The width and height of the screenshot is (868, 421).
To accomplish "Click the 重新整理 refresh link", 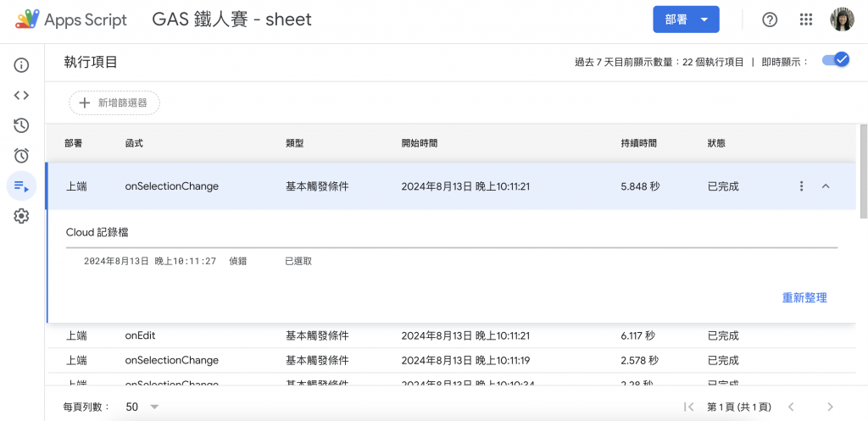I will click(804, 297).
